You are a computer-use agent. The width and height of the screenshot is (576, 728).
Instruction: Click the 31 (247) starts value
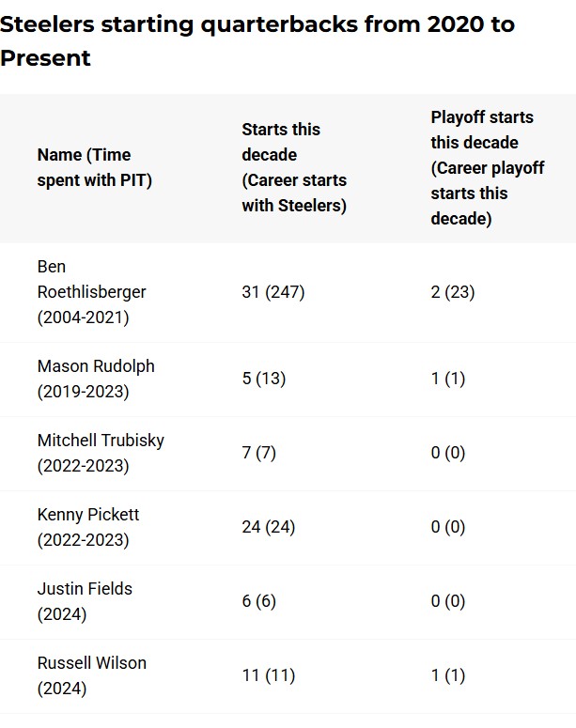coord(273,292)
